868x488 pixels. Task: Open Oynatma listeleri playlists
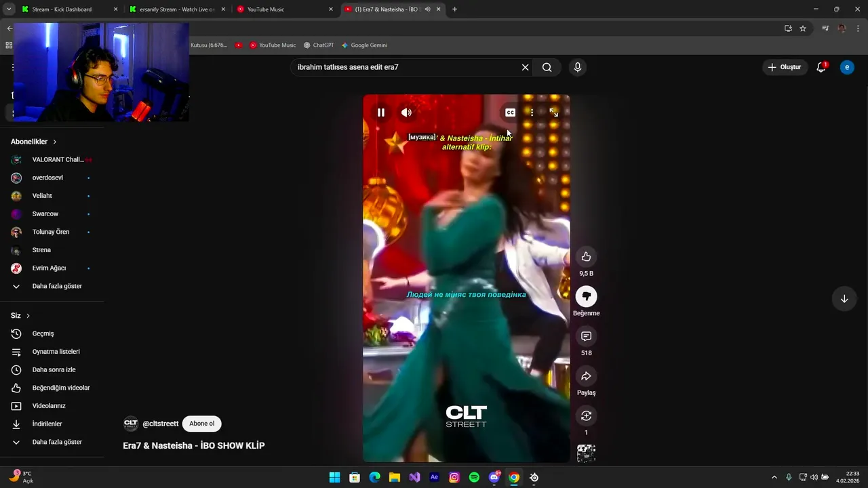click(x=52, y=352)
